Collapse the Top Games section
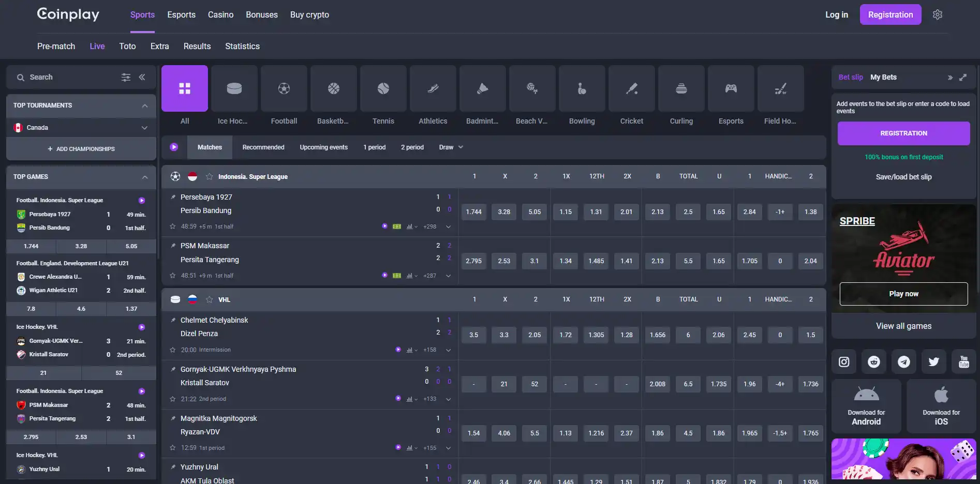Screen dimensions: 980x484 145,177
